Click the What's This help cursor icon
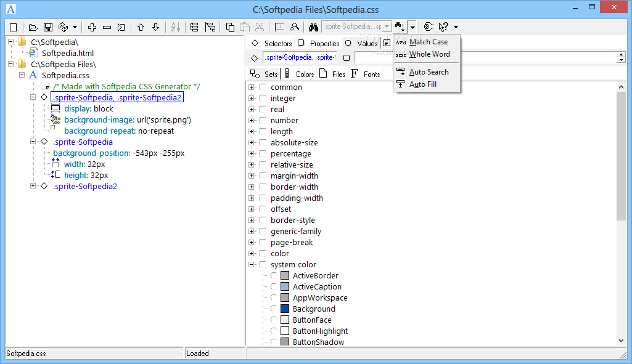Image resolution: width=632 pixels, height=364 pixels. click(443, 27)
